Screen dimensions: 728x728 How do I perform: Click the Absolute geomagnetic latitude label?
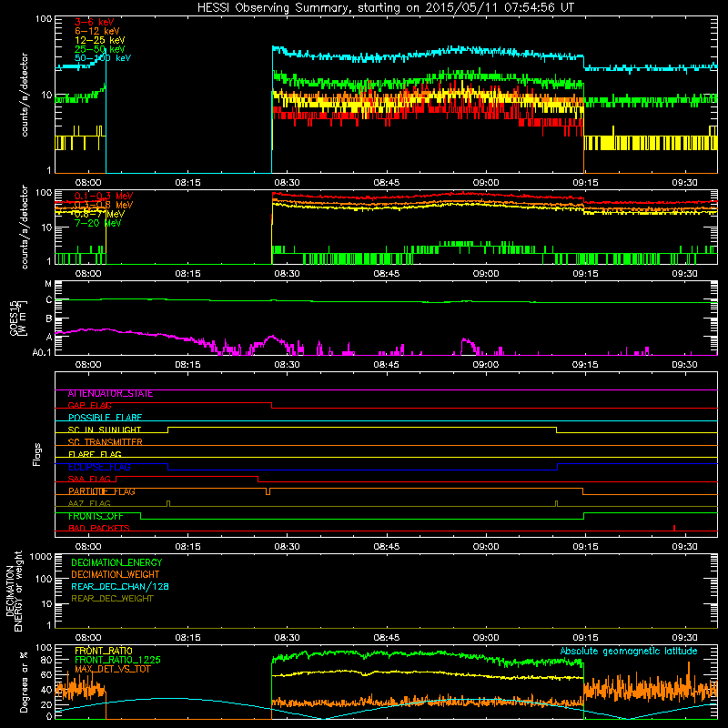coord(629,652)
